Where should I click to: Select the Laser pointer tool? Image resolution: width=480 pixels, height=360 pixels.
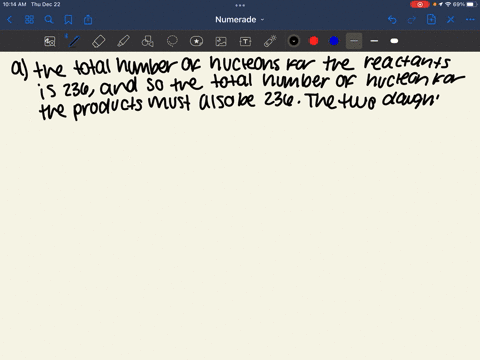click(x=270, y=41)
